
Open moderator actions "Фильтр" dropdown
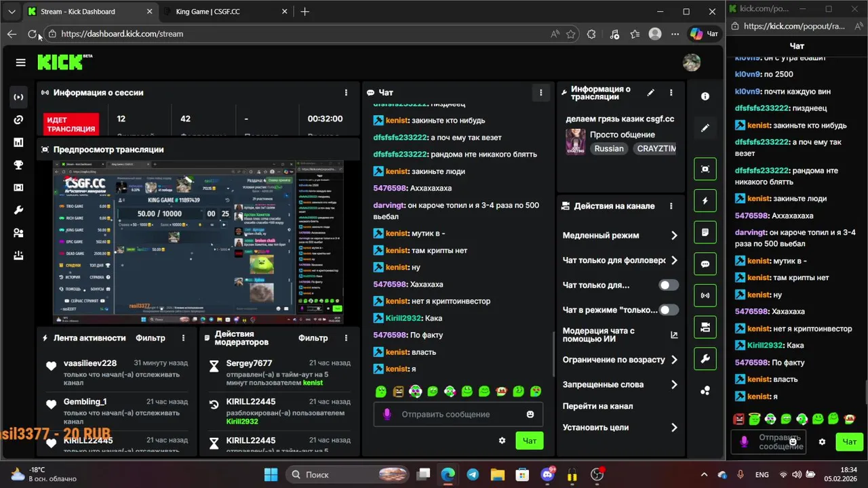313,338
